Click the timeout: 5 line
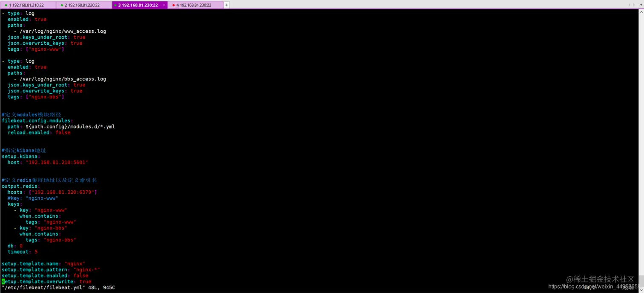644x293 pixels. click(23, 252)
